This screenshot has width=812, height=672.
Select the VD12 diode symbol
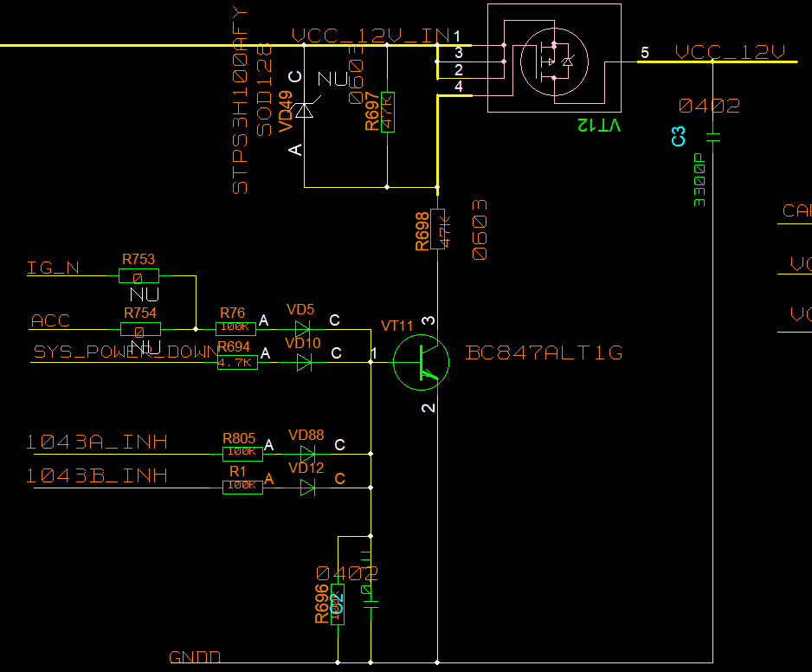click(x=306, y=487)
